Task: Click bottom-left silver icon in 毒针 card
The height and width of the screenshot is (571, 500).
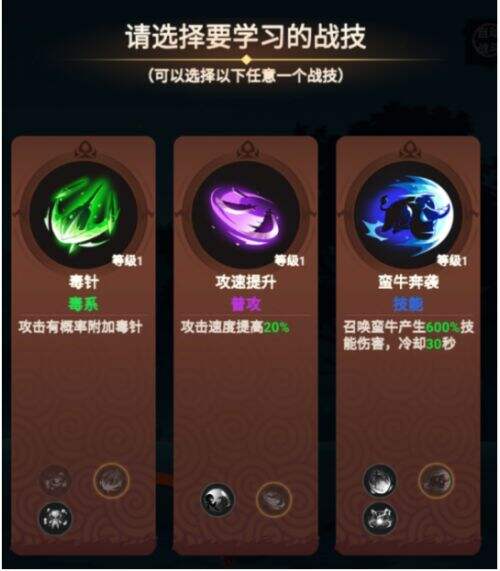Action: click(x=55, y=518)
